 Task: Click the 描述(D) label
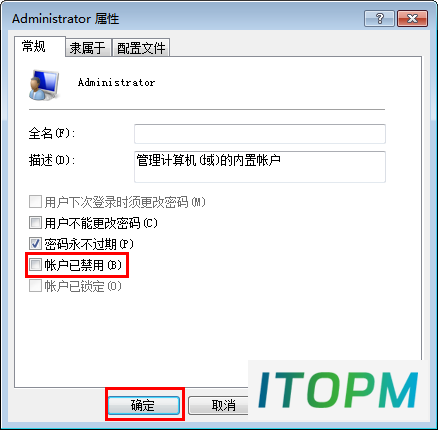click(52, 160)
